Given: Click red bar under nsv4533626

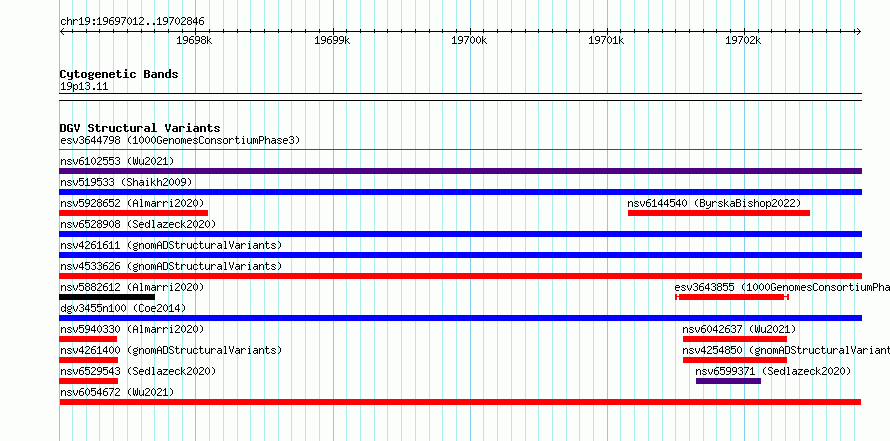Looking at the screenshot, I should pos(460,276).
